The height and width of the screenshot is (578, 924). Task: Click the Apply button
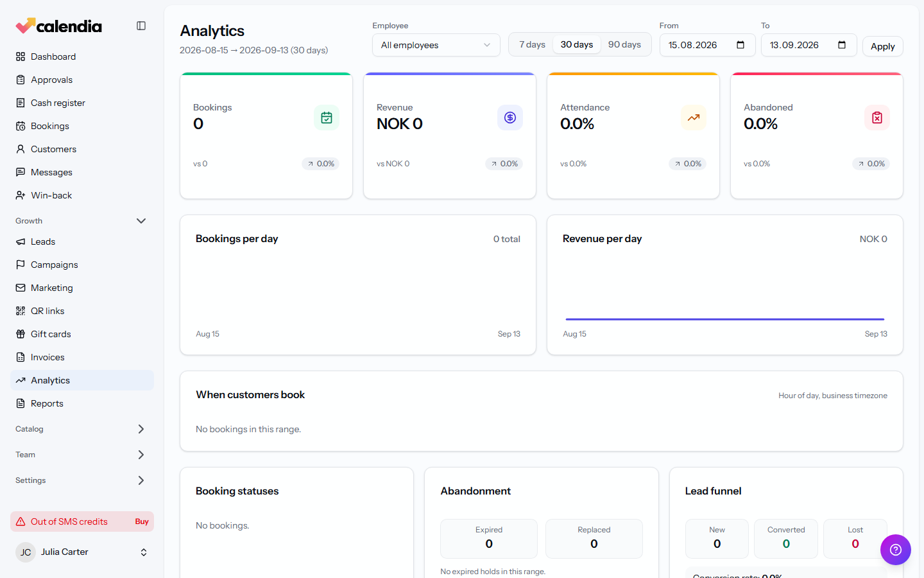(x=883, y=46)
